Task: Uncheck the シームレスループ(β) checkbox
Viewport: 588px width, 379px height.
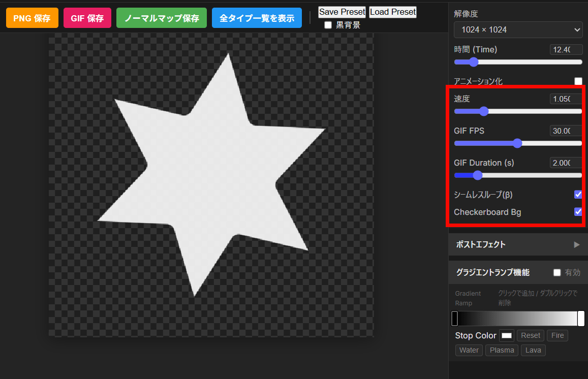Action: click(x=578, y=194)
